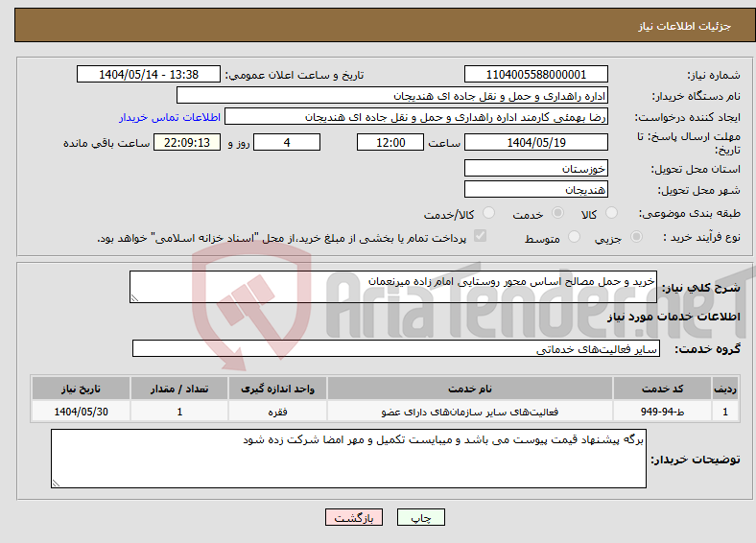Screen dimensions: 756x543
Task: Toggle the اسناد خزانه اسلامی payment checkbox
Action: click(480, 236)
